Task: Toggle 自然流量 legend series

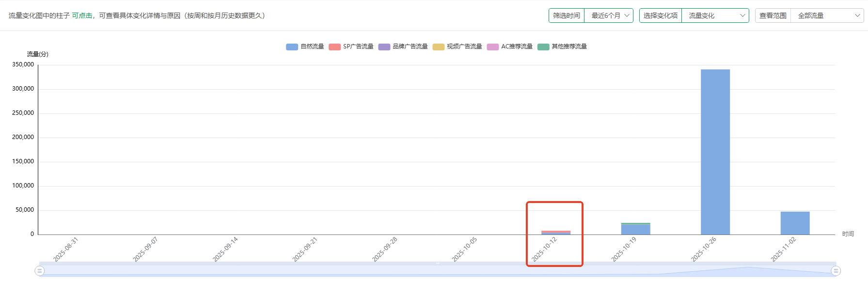Action: [305, 47]
